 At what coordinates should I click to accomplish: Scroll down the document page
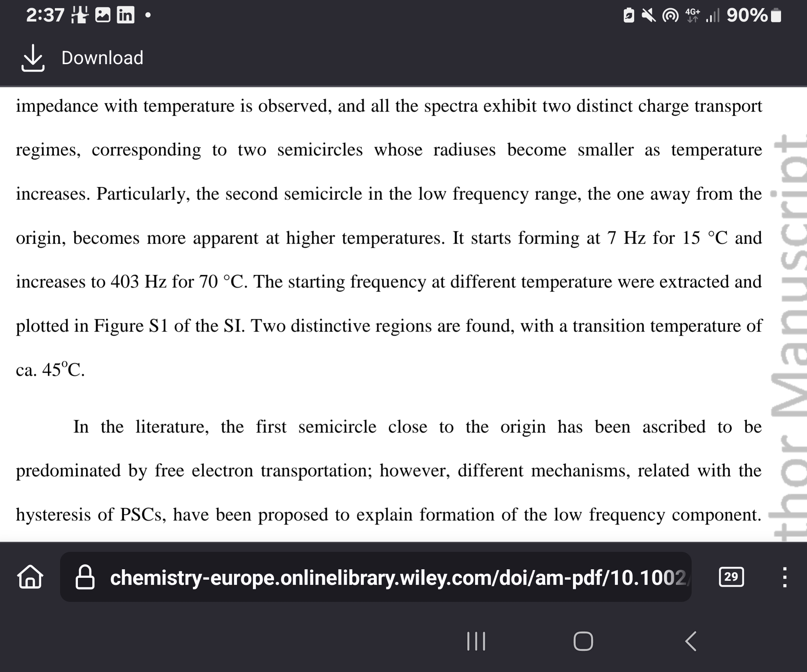tap(403, 335)
